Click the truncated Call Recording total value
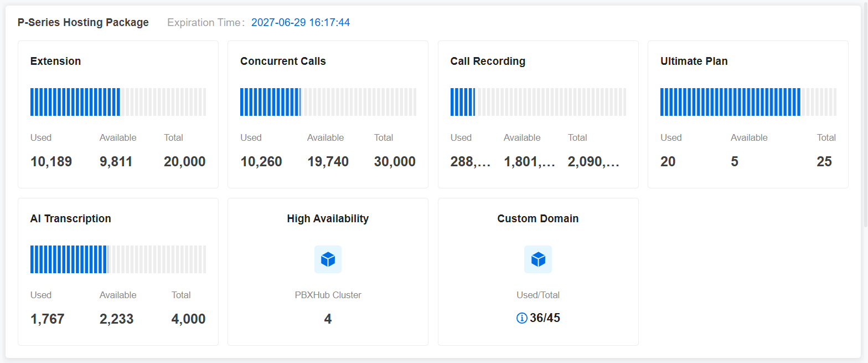This screenshot has width=868, height=363. [593, 162]
